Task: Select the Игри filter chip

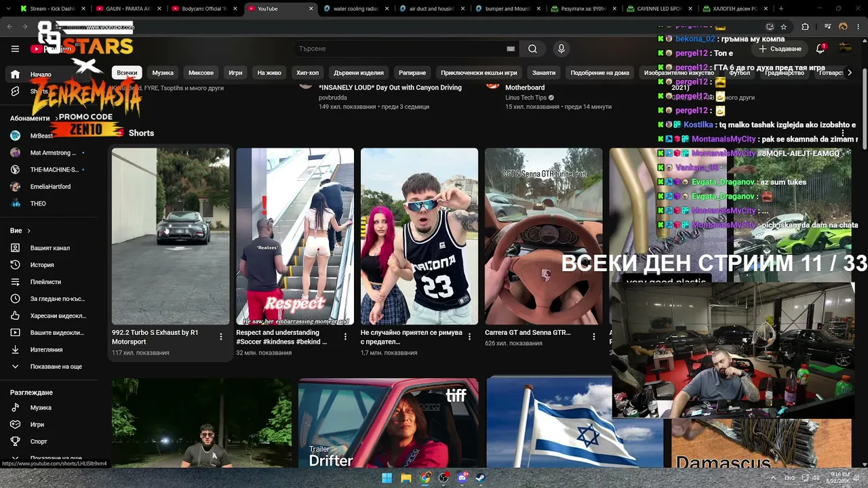Action: tap(235, 73)
